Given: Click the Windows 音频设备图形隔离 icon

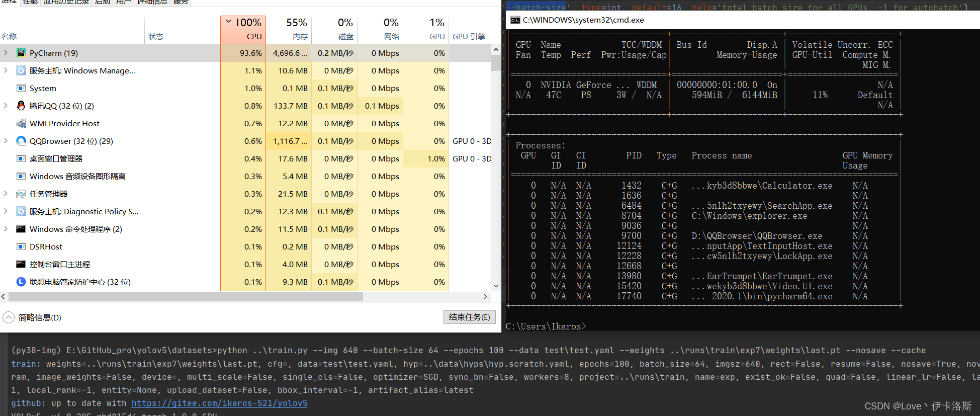Looking at the screenshot, I should 21,176.
